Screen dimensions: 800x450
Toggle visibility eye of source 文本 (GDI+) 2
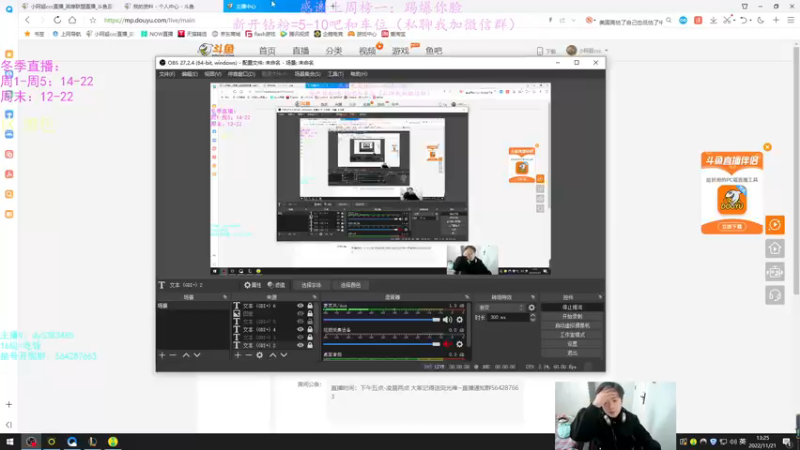[x=300, y=345]
